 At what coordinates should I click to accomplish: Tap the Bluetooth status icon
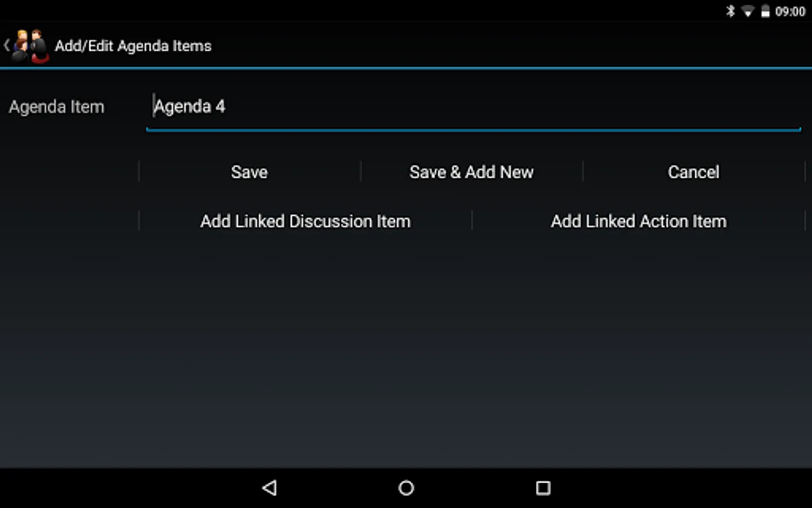point(731,11)
